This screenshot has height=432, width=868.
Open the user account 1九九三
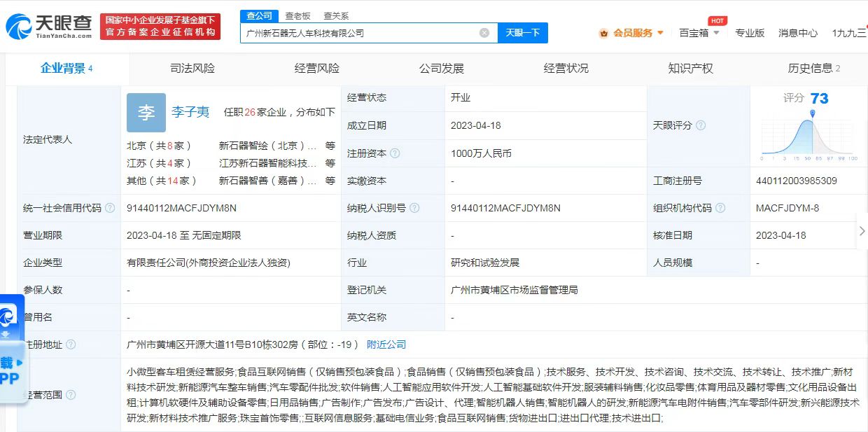[x=849, y=33]
